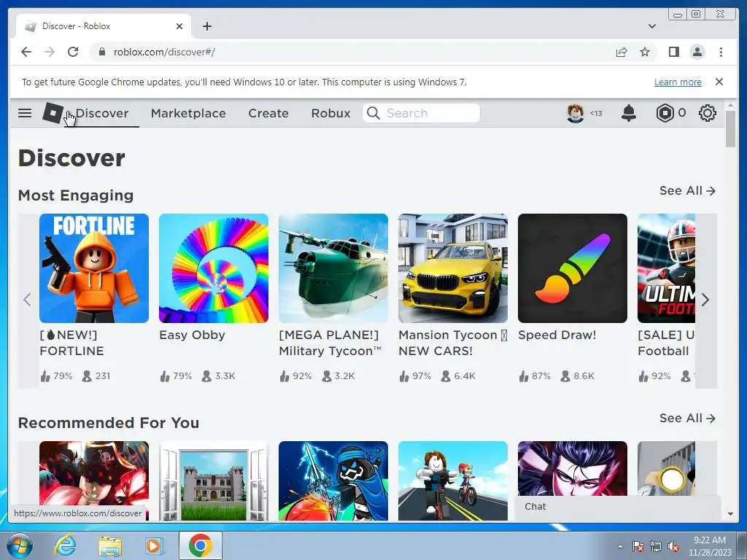Click See All for Most Engaging
Screen dimensions: 747x560
(687, 190)
